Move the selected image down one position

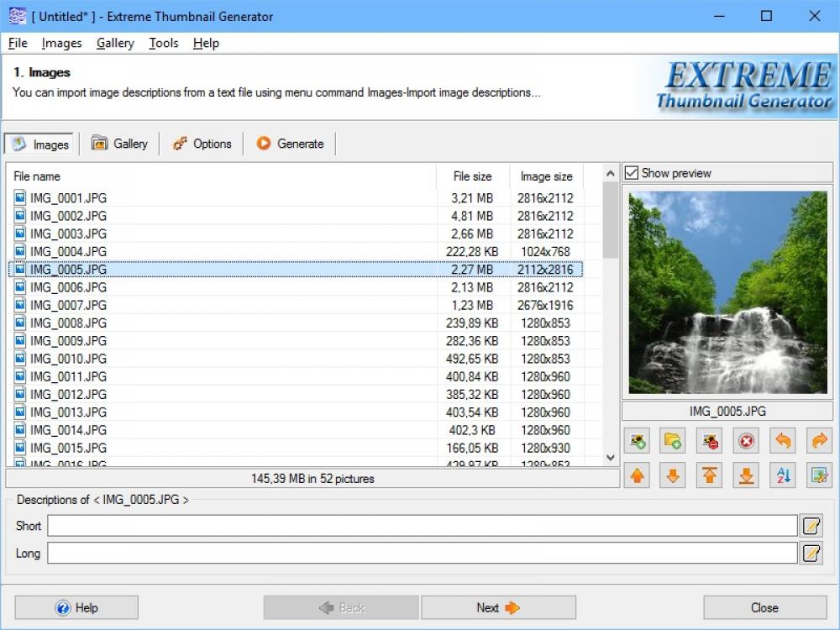click(674, 475)
